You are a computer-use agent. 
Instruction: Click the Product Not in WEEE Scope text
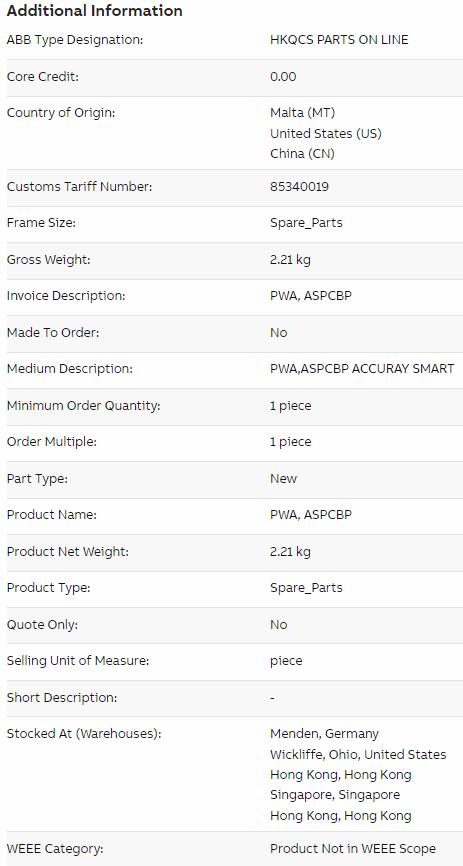coord(353,849)
